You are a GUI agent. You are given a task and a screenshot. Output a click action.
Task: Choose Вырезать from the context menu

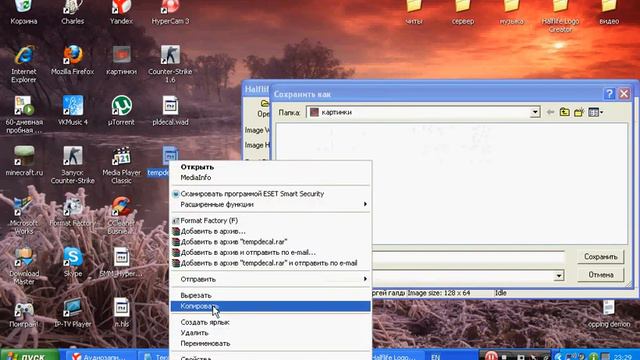(x=271, y=295)
